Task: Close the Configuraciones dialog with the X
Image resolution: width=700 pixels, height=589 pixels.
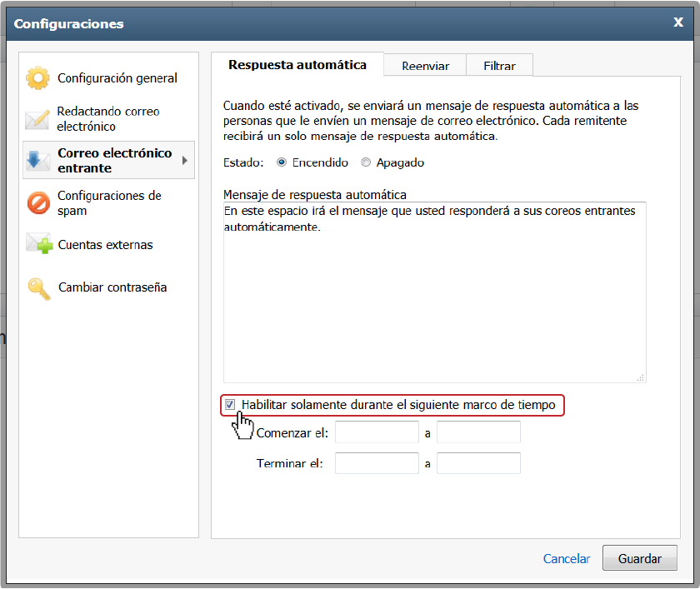Action: tap(678, 22)
